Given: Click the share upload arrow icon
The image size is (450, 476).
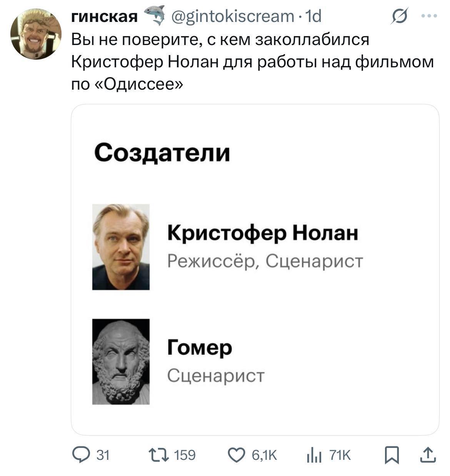Looking at the screenshot, I should click(427, 455).
